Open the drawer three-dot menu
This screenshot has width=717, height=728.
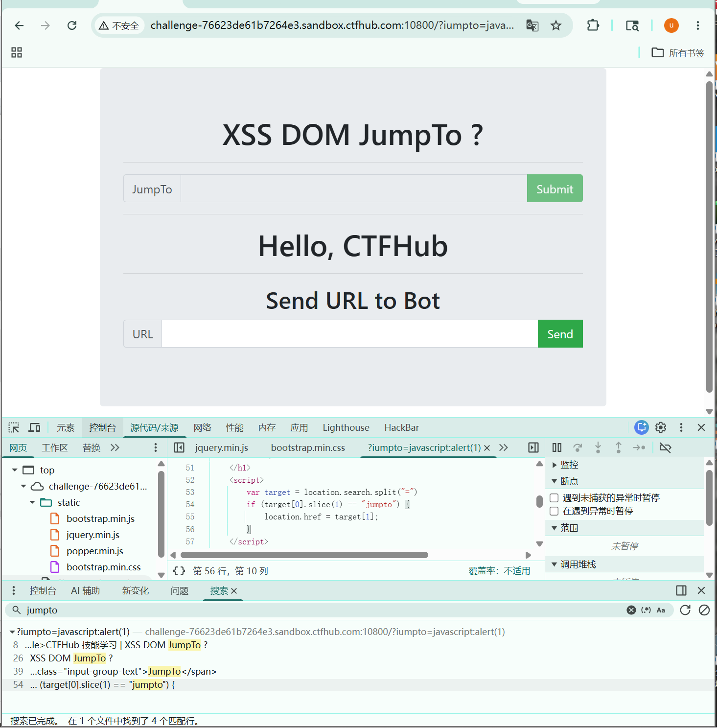tap(14, 590)
